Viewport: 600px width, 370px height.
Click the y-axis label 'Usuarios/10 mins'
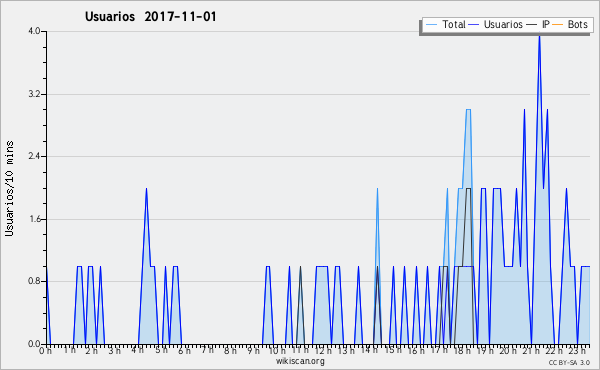9,188
